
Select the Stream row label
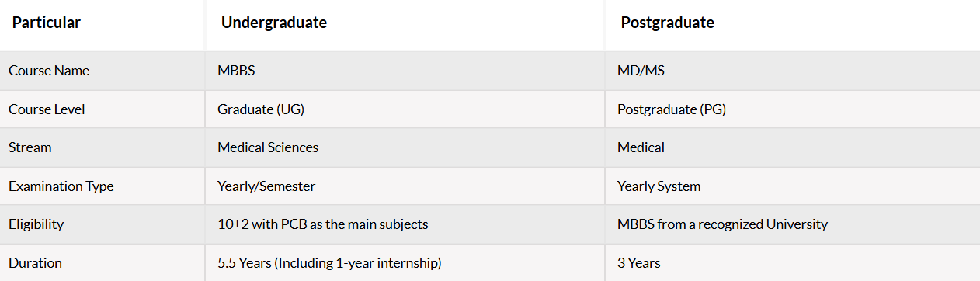point(30,147)
